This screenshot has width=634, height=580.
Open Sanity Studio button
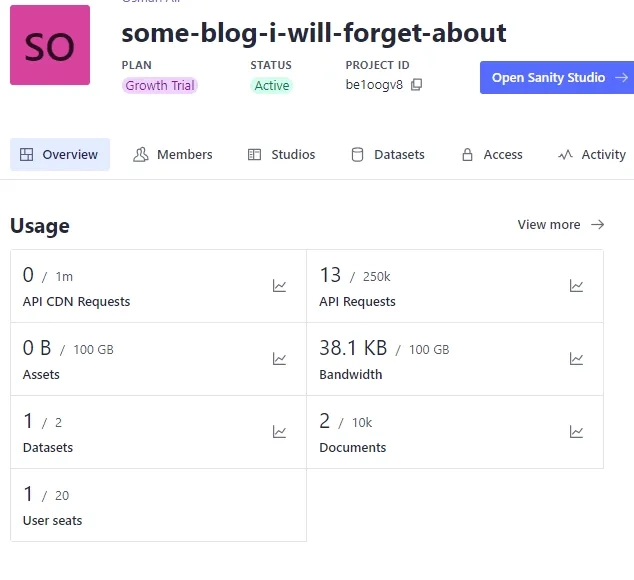click(x=557, y=77)
